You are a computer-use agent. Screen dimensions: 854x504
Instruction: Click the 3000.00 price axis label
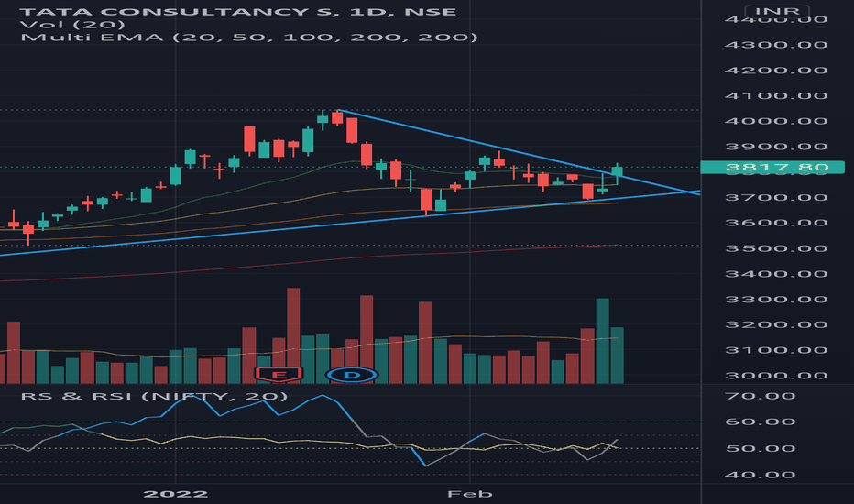coord(776,376)
